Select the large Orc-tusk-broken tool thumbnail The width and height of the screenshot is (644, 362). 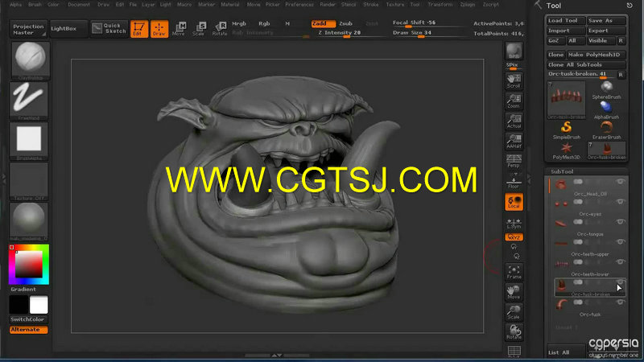point(567,101)
